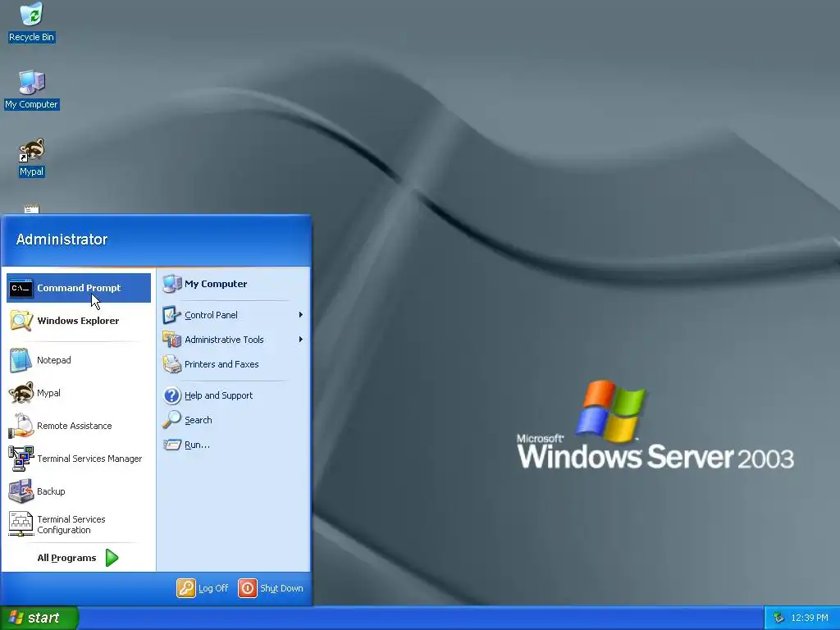840x630 pixels.
Task: Click the Terminal Services Manager icon
Action: (21, 459)
